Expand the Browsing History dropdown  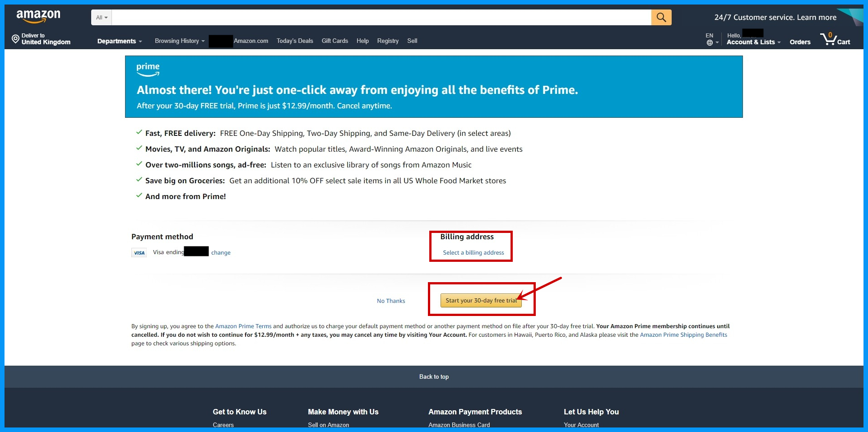point(180,41)
